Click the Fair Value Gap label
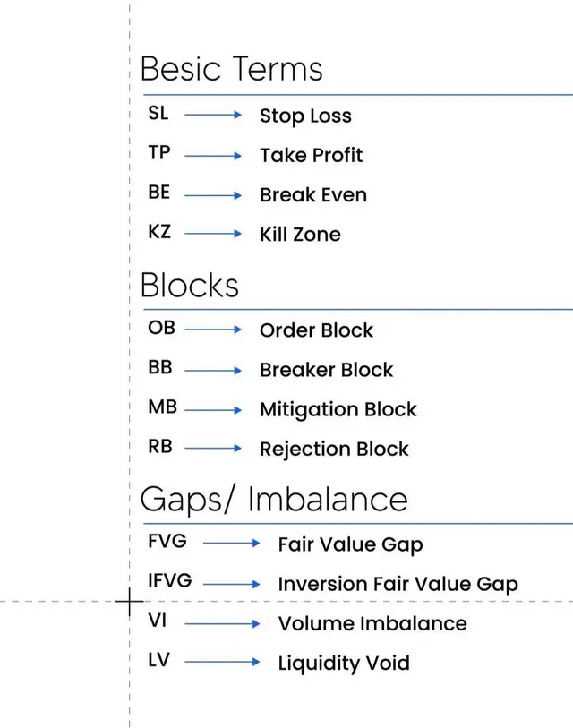Screen dimensions: 573x728 (351, 544)
